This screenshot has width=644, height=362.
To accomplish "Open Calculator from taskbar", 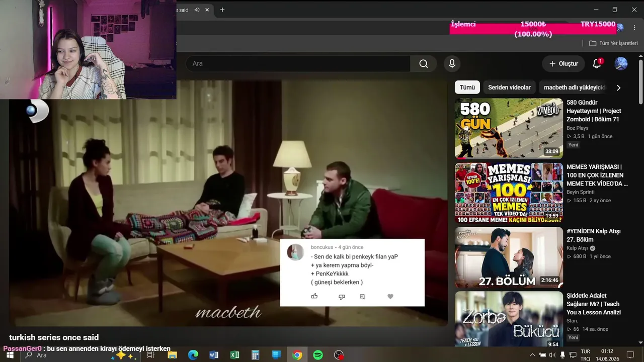I will [255, 355].
